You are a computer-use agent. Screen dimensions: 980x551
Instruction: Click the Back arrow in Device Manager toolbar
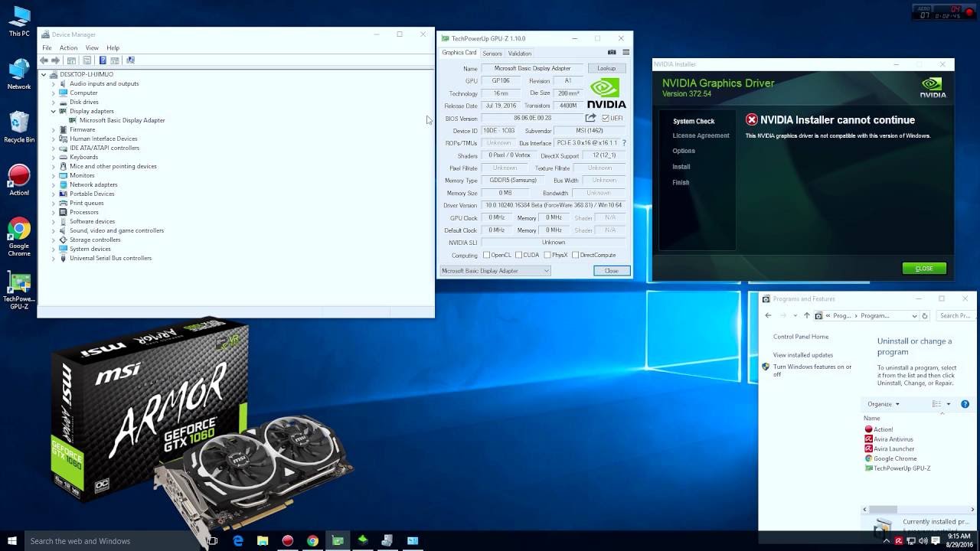point(44,60)
